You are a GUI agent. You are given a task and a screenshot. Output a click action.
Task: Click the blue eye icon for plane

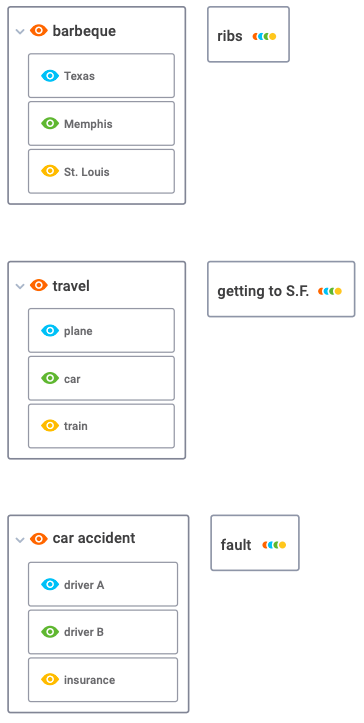point(50,331)
